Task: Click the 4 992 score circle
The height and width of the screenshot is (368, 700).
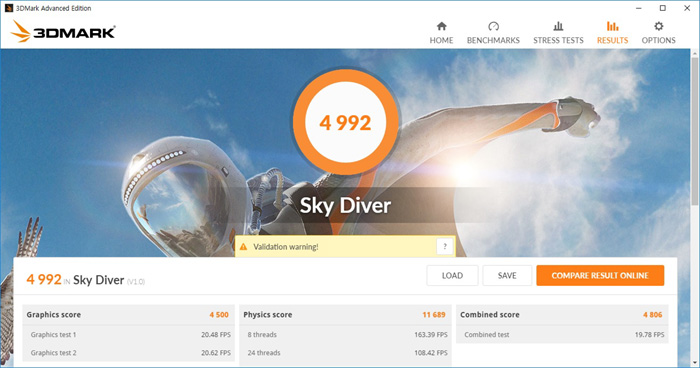Action: pyautogui.click(x=345, y=122)
